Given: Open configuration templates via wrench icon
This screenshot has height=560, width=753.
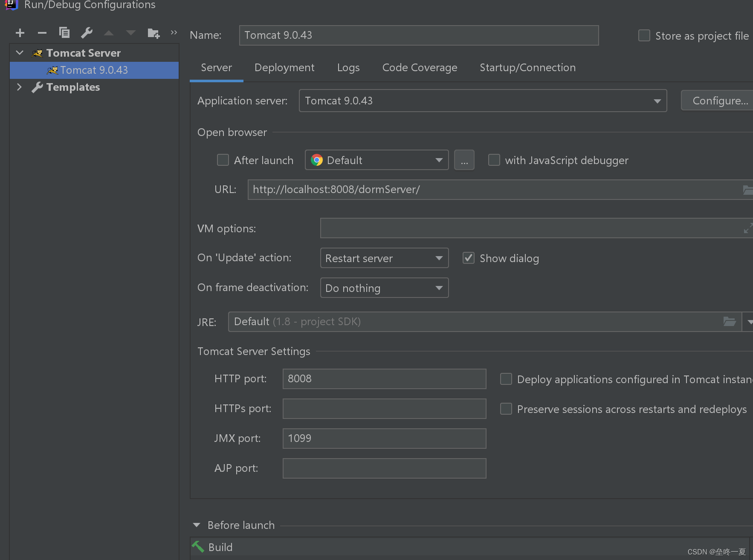Looking at the screenshot, I should pos(87,33).
